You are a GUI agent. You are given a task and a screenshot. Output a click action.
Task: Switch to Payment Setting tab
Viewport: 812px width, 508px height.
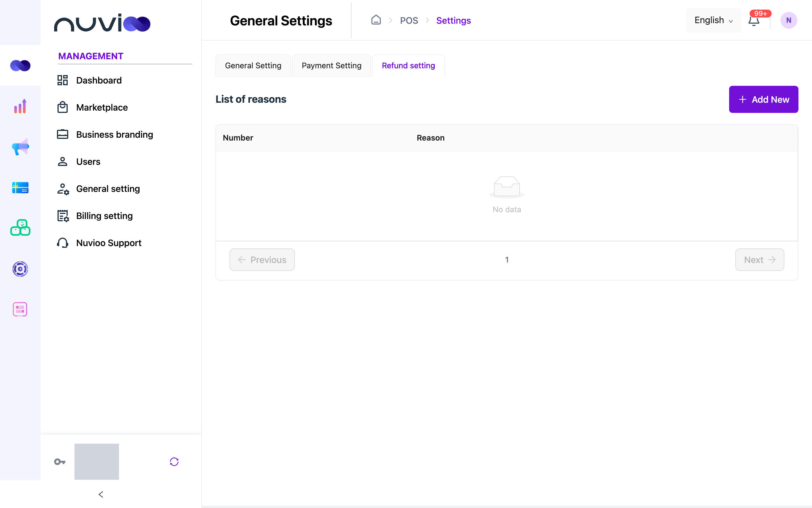point(332,65)
